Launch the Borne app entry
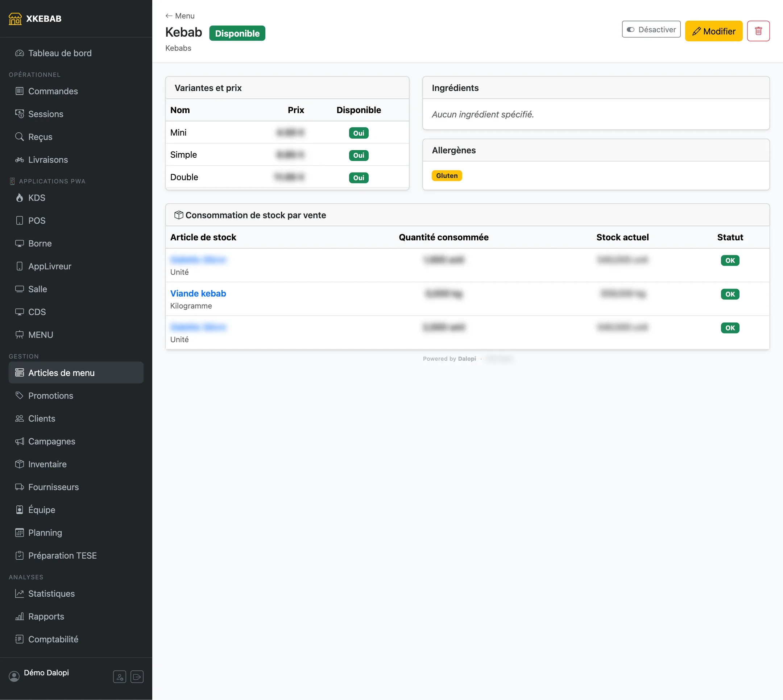The height and width of the screenshot is (700, 783). point(76,244)
